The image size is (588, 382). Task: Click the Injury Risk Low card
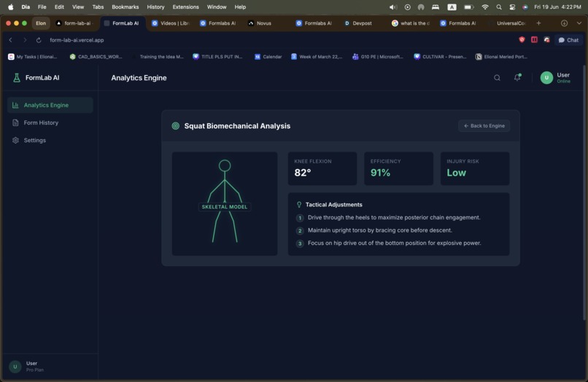475,168
